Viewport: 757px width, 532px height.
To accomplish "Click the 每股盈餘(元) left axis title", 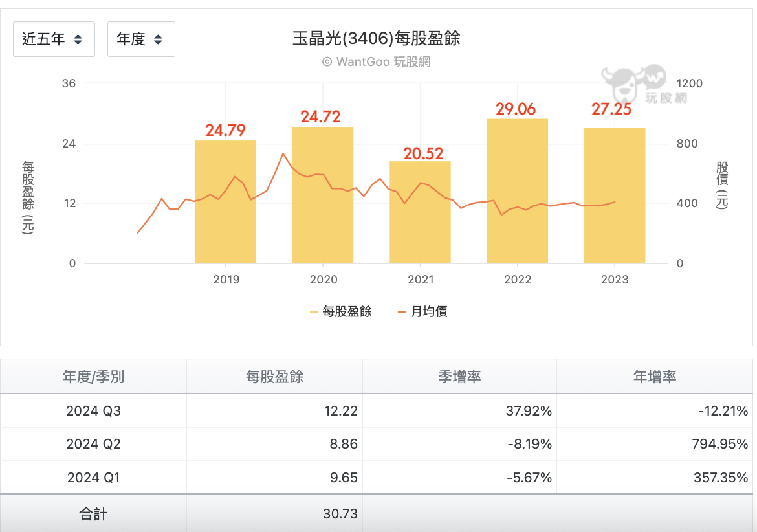I will 28,198.
